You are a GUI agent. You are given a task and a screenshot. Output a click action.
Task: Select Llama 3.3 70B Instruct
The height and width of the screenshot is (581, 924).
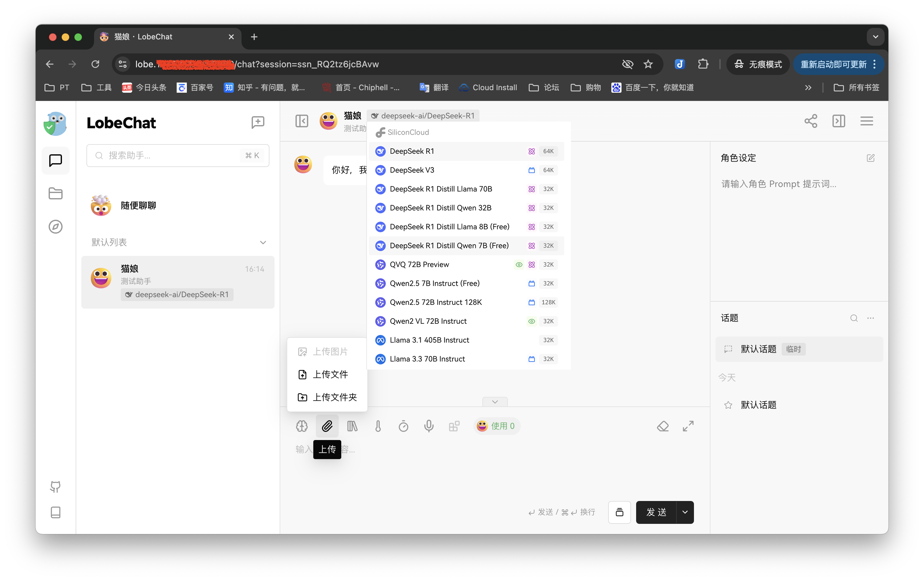coord(466,359)
